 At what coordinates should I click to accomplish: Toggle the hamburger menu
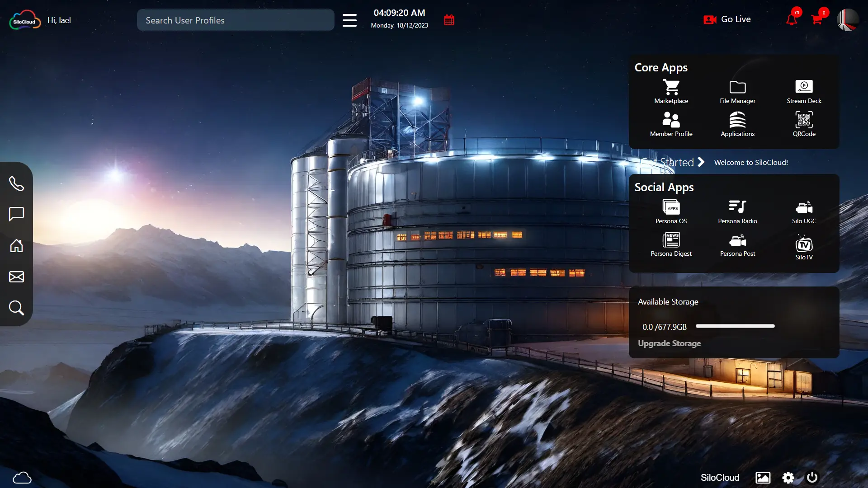pos(349,20)
